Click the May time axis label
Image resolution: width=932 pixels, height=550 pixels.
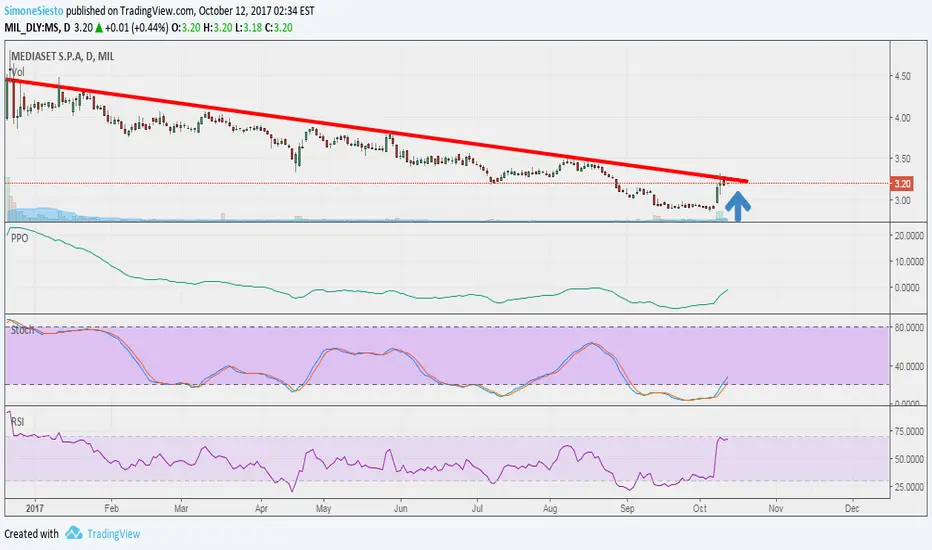pyautogui.click(x=323, y=508)
